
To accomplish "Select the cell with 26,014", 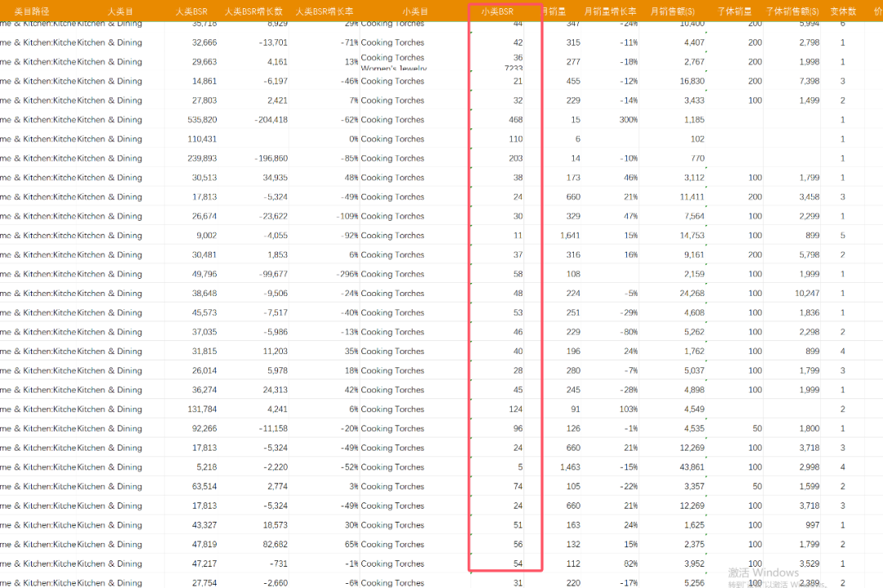I will [204, 370].
